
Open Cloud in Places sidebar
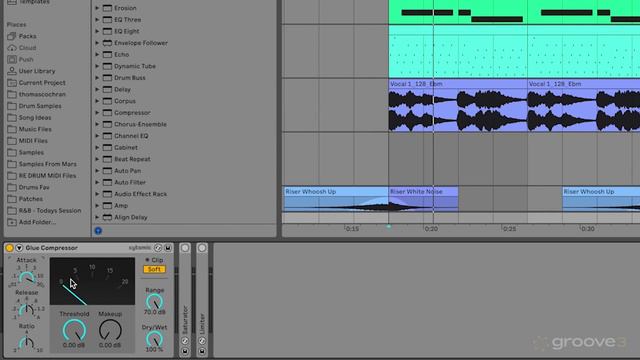coord(27,48)
